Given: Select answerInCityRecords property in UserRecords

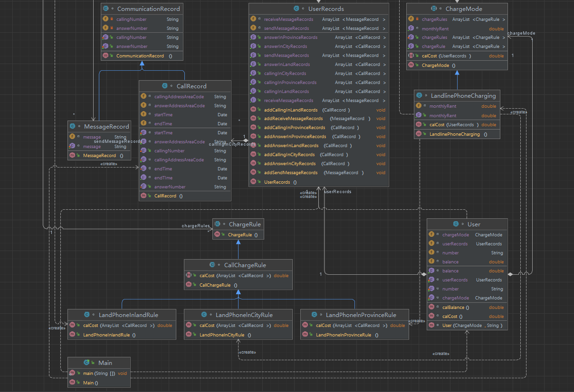Looking at the screenshot, I should pyautogui.click(x=319, y=47).
